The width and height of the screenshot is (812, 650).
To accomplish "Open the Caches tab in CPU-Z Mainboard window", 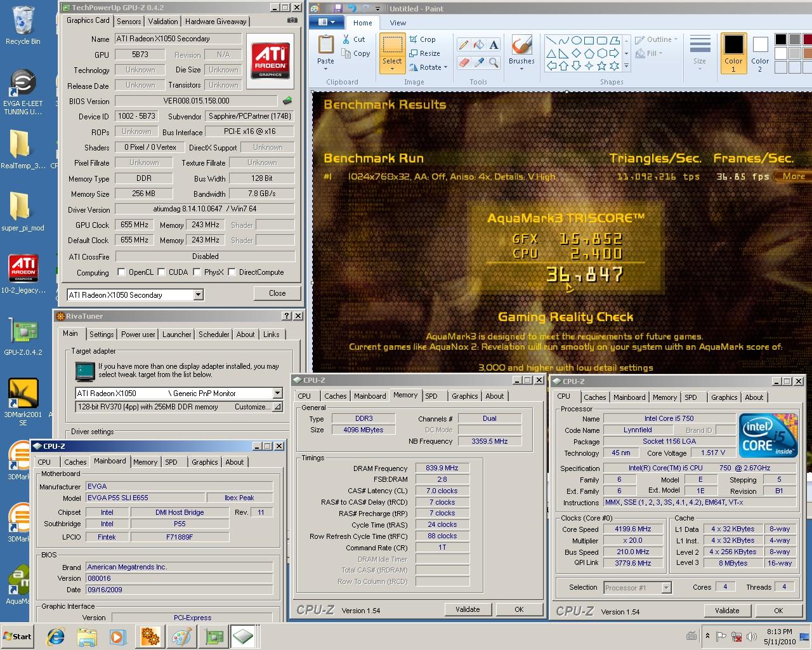I will tap(75, 462).
